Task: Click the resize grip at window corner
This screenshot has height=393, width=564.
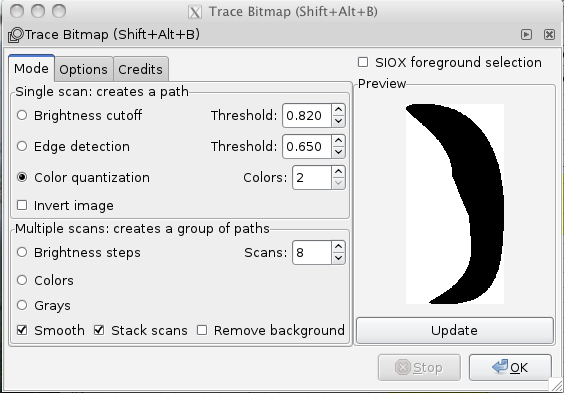Action: tap(556, 385)
